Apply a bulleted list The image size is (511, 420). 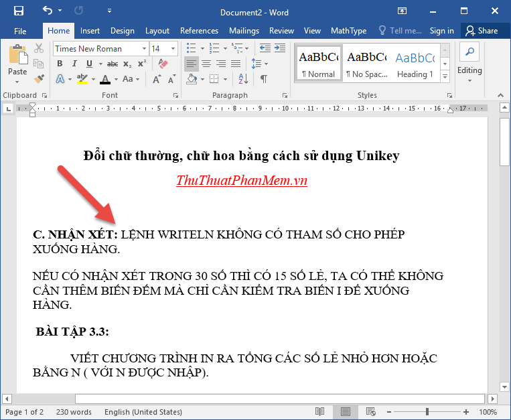click(192, 48)
